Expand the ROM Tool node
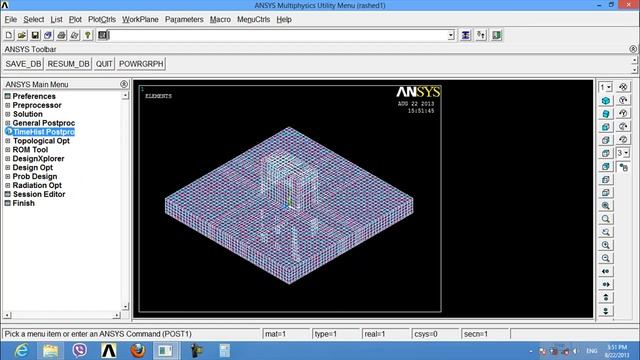Viewport: 640px width, 360px height. pyautogui.click(x=7, y=150)
